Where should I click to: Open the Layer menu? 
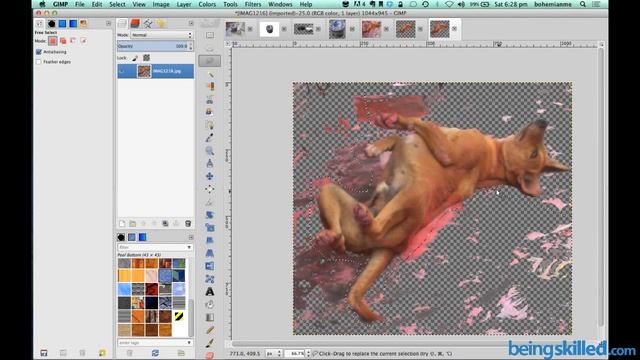[x=184, y=4]
